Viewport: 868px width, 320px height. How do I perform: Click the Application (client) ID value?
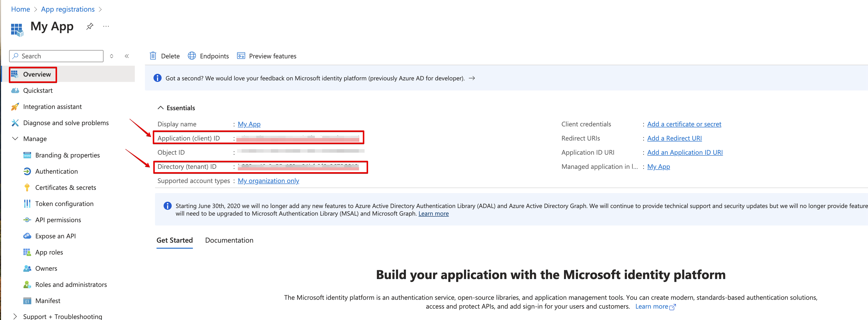coord(298,138)
